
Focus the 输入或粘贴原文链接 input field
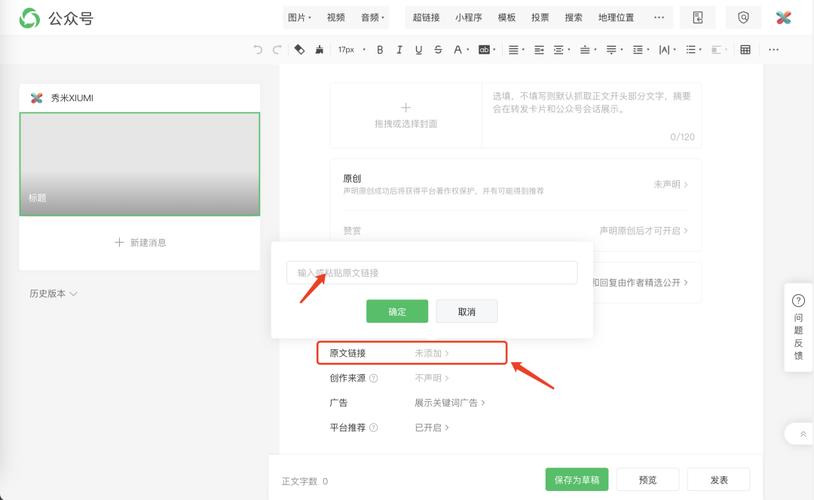coord(432,273)
